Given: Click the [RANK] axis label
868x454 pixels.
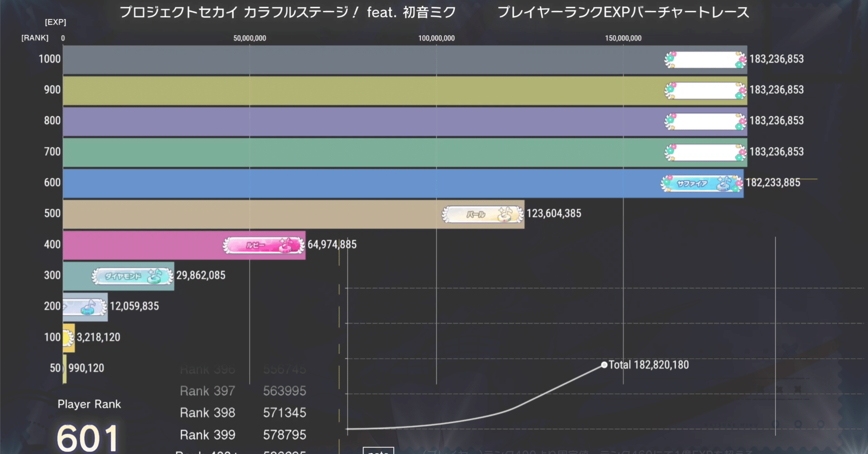Looking at the screenshot, I should 36,37.
